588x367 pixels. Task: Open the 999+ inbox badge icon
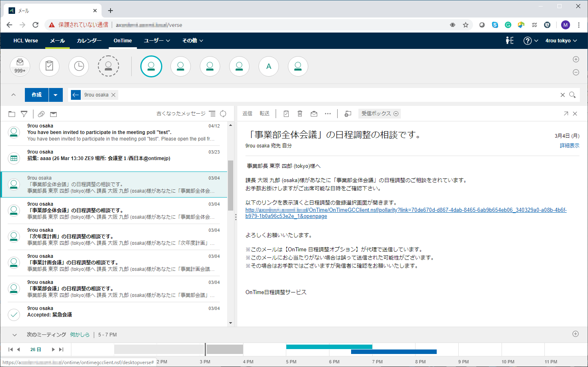(x=20, y=66)
